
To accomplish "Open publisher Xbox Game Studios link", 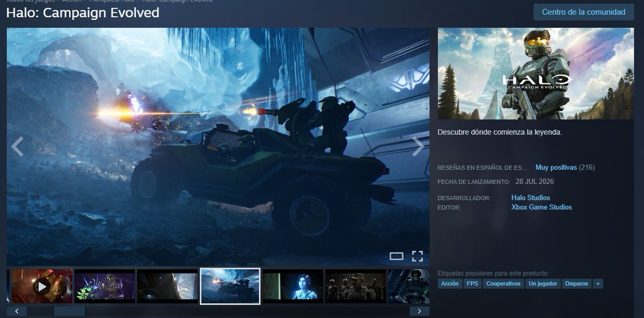I will pos(541,207).
